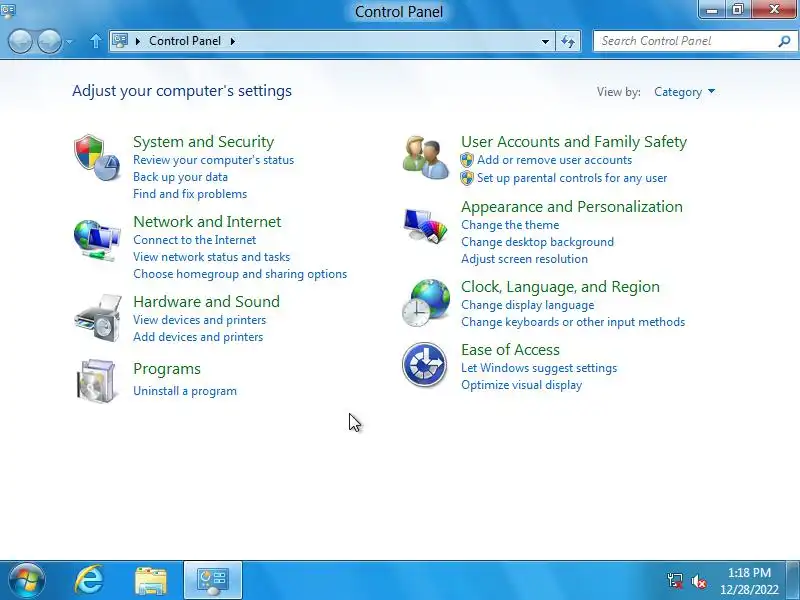Click Choose homegroup and sharing options

tap(240, 274)
